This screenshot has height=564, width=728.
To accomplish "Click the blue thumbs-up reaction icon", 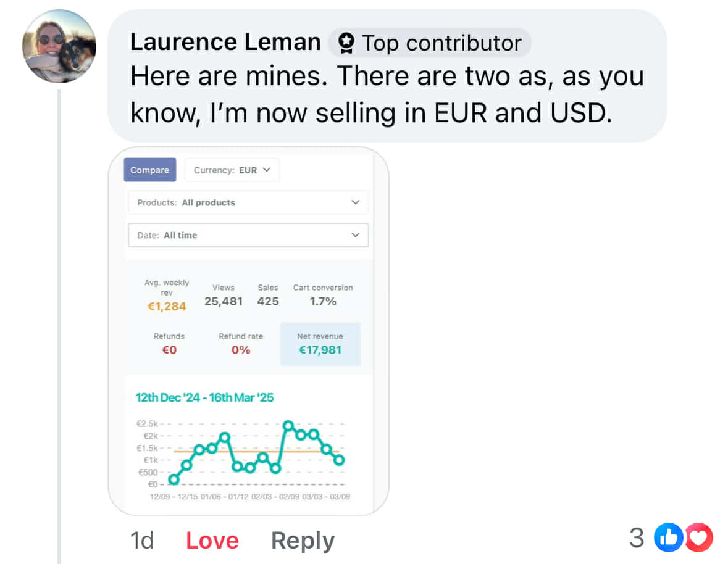I will point(666,538).
